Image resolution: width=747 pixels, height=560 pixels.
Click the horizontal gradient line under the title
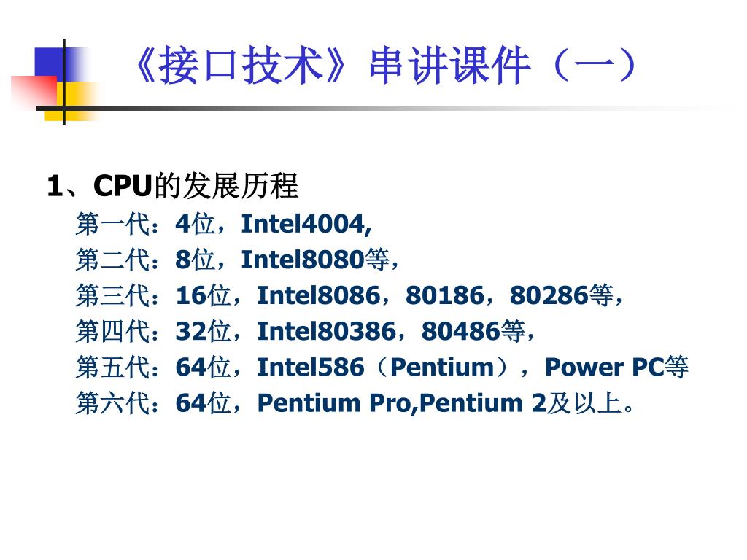tap(381, 109)
